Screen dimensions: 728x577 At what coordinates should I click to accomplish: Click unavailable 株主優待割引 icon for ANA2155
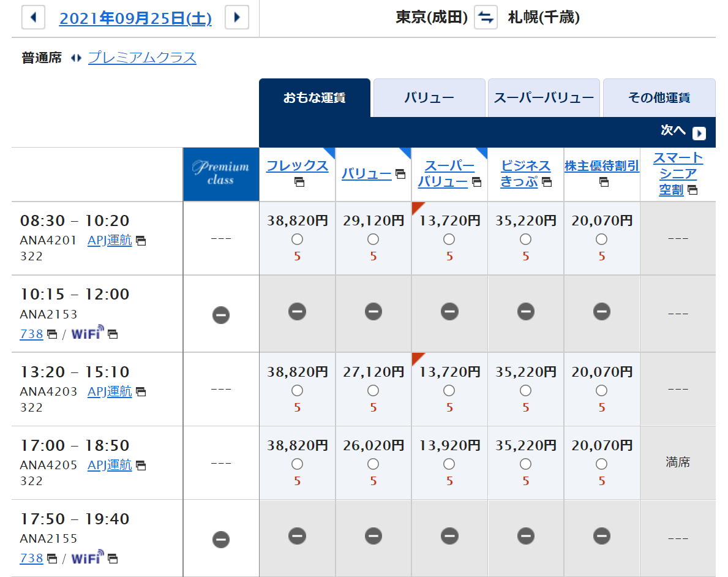(602, 535)
